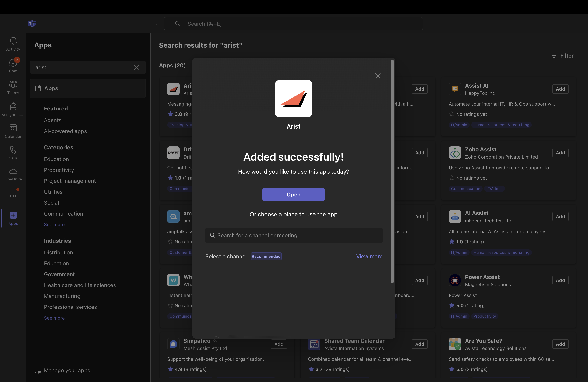Screen dimensions: 588x382
Task: Go forward with the right arrow
Action: 156,24
